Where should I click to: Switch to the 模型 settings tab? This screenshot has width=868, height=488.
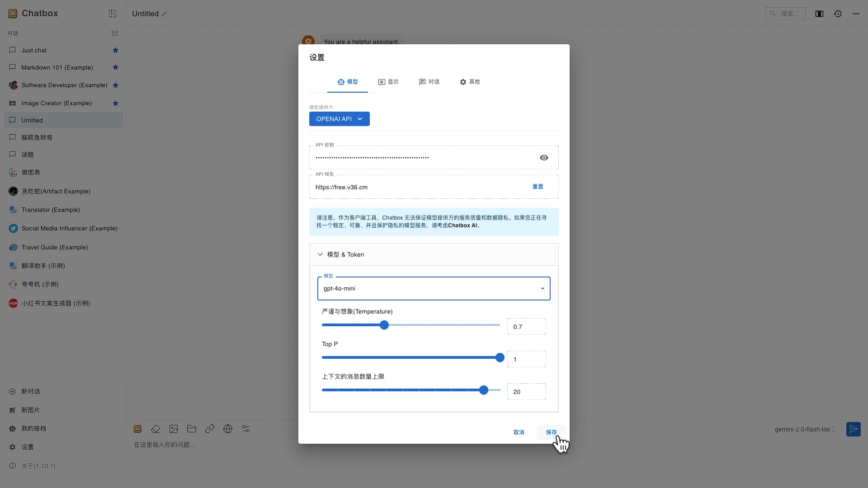[x=348, y=82]
